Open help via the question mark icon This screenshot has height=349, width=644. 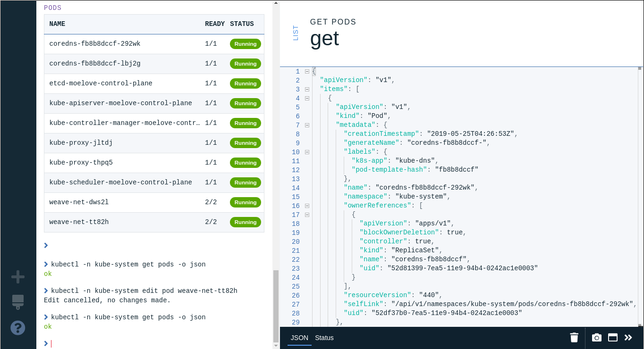pyautogui.click(x=18, y=327)
